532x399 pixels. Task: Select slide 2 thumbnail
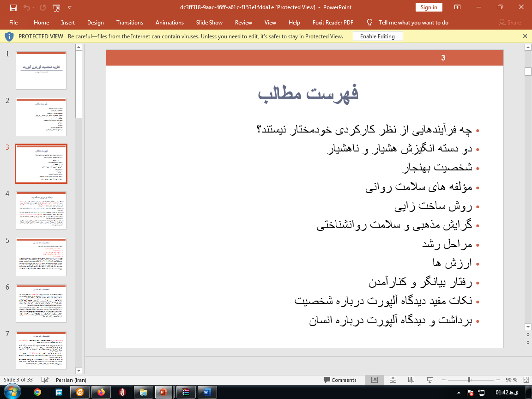(41, 117)
